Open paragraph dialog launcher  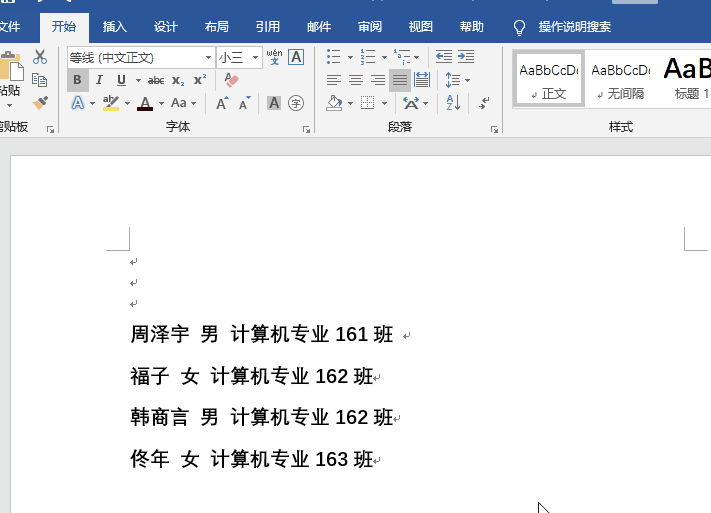tap(494, 130)
